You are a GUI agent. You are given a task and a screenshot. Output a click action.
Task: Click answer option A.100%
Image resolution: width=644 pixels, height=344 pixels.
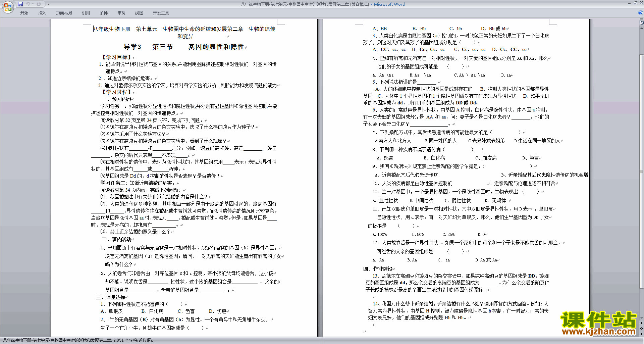(x=380, y=235)
